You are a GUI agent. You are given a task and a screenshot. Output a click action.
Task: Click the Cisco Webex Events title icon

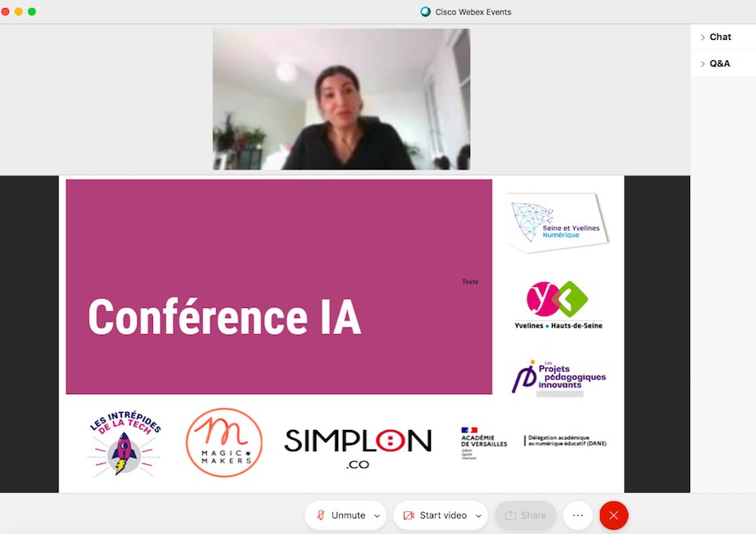pyautogui.click(x=425, y=11)
